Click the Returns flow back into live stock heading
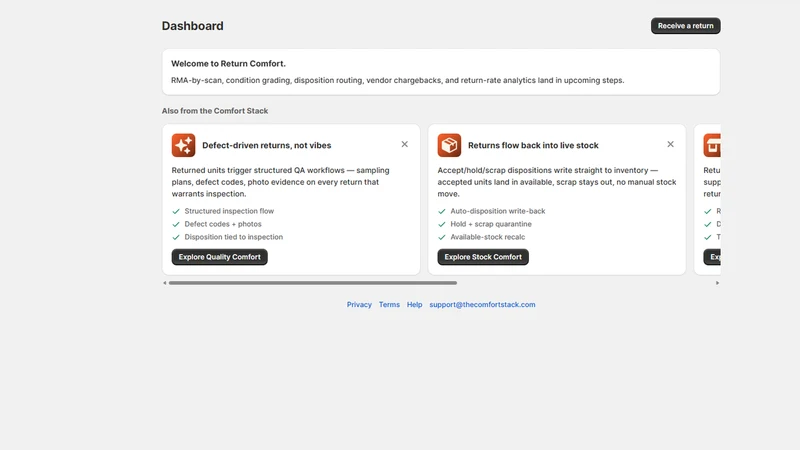This screenshot has height=450, width=800. [x=533, y=145]
